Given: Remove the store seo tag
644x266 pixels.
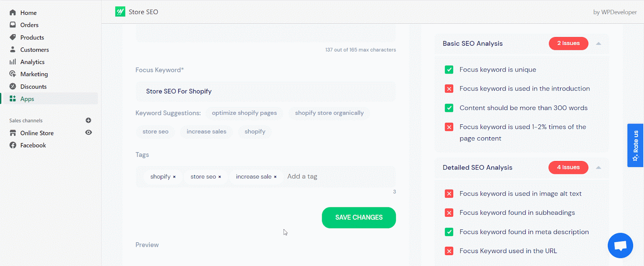Looking at the screenshot, I should [x=220, y=177].
